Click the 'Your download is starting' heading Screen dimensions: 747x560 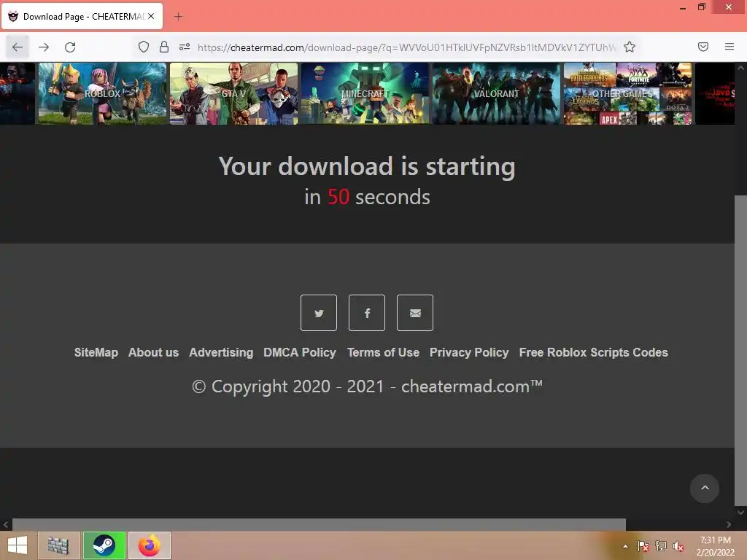tap(367, 166)
